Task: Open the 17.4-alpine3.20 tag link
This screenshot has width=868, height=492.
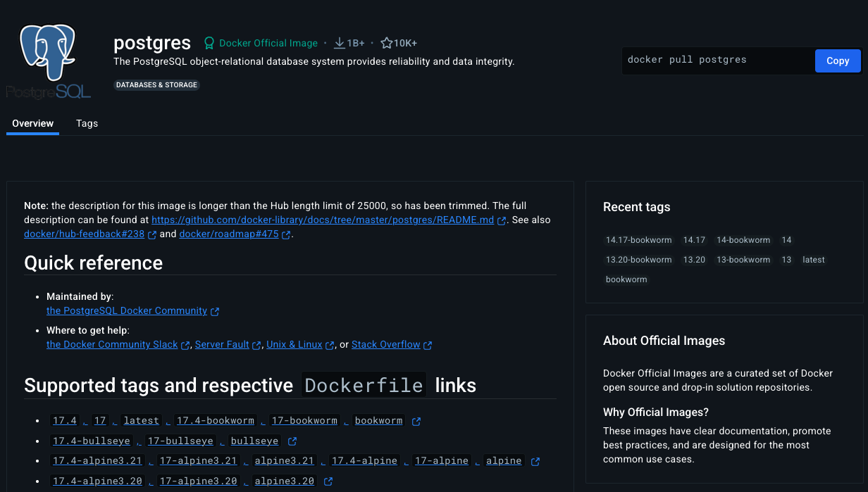Action: pyautogui.click(x=98, y=481)
